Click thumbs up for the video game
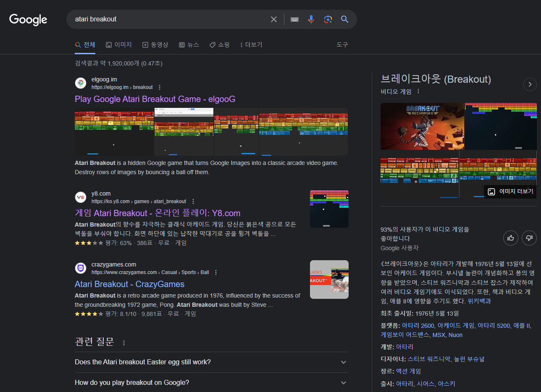The height and width of the screenshot is (392, 541). click(x=511, y=238)
